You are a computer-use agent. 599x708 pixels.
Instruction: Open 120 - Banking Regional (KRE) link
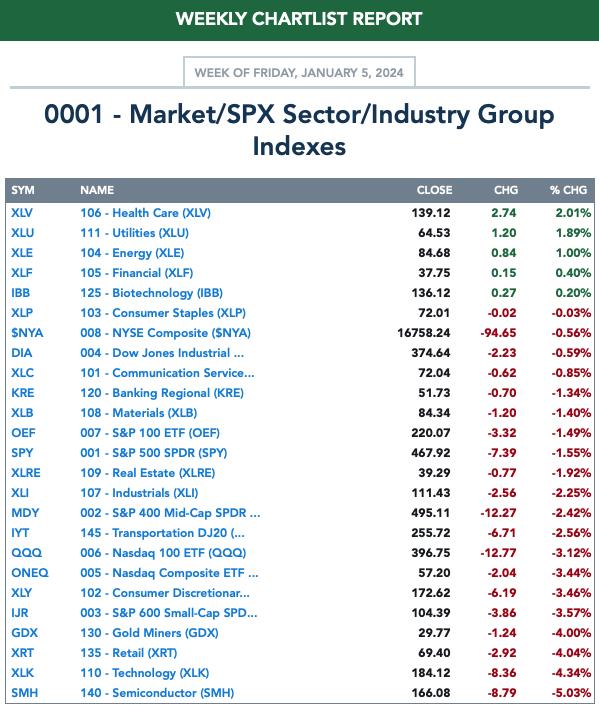(x=162, y=393)
